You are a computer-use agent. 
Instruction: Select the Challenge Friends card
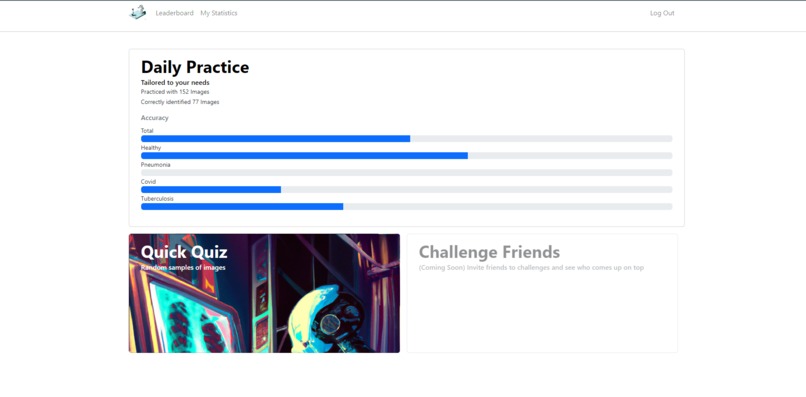(x=542, y=293)
